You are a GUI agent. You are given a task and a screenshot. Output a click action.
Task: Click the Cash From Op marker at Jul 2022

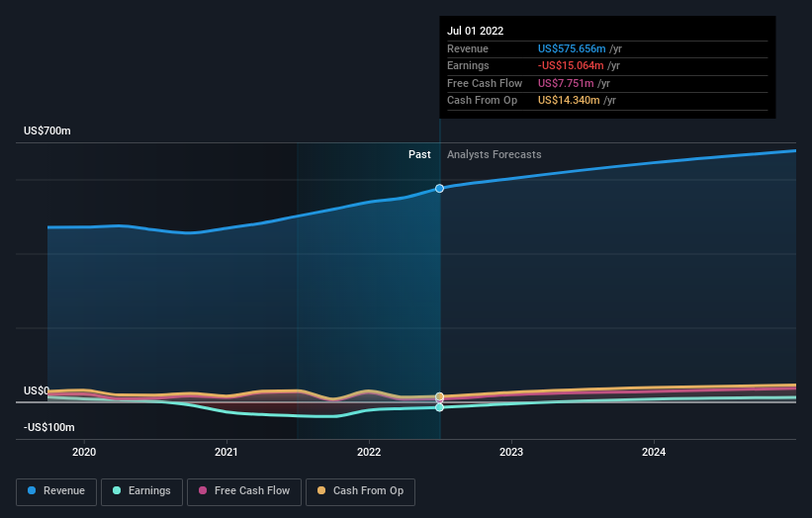click(x=439, y=396)
